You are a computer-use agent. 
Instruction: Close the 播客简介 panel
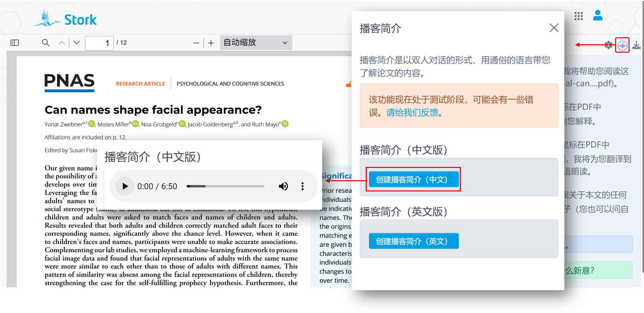[554, 28]
